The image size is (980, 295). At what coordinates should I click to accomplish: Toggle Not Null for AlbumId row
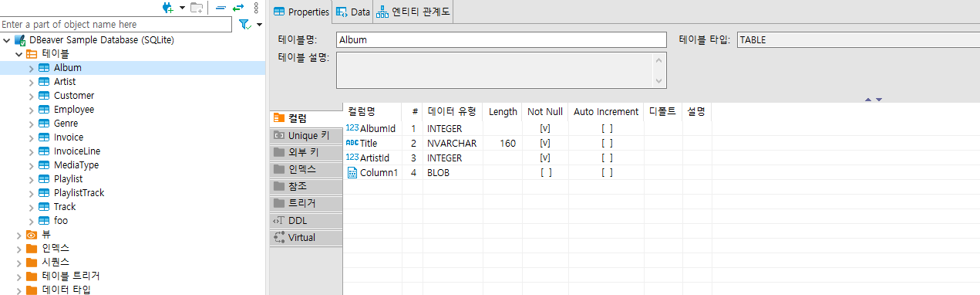point(545,129)
